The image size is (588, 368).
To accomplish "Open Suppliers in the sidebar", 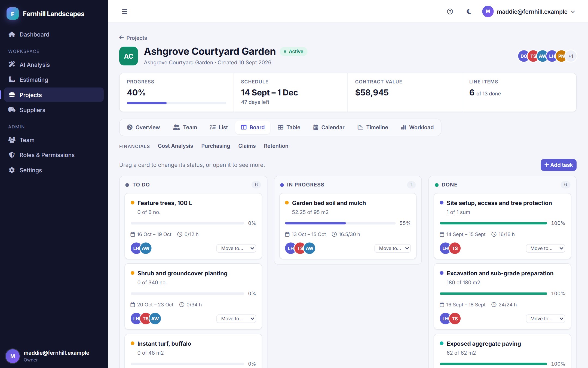I will (54, 110).
